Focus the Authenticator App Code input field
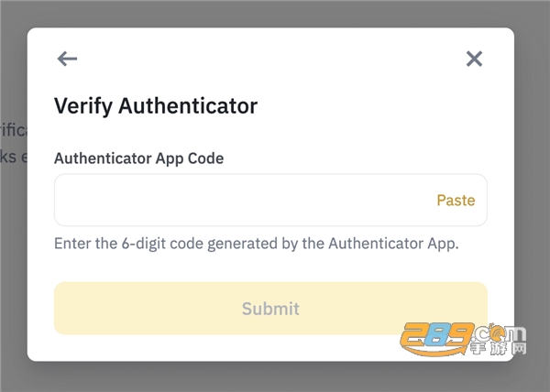This screenshot has width=550, height=392. coord(270,200)
